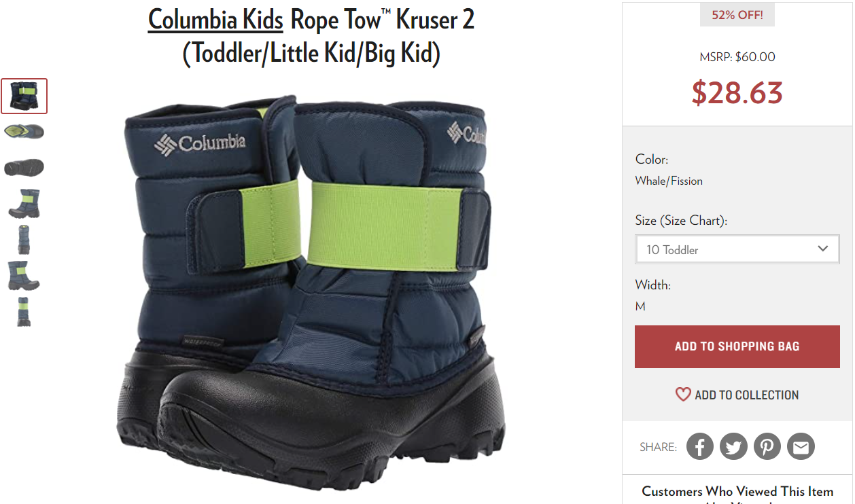855x504 pixels.
Task: Select the side view boot thumbnail
Action: pos(24,203)
